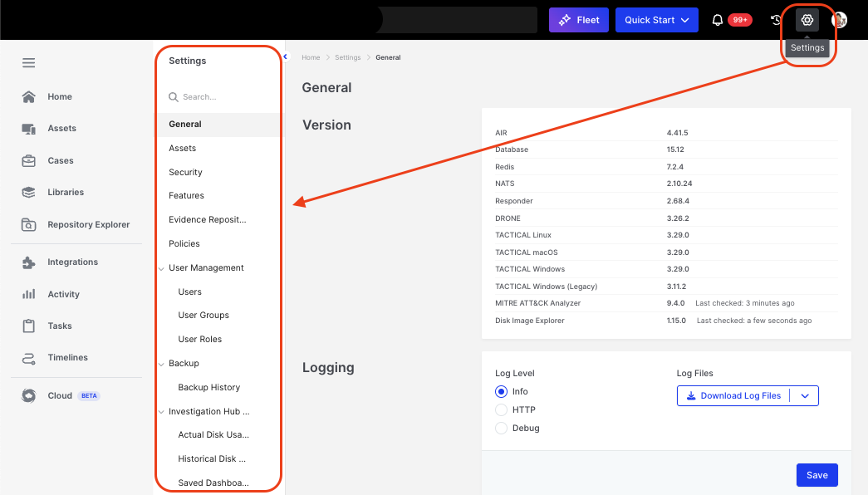Collapse the User Management section
This screenshot has height=495, width=868.
[x=161, y=268]
